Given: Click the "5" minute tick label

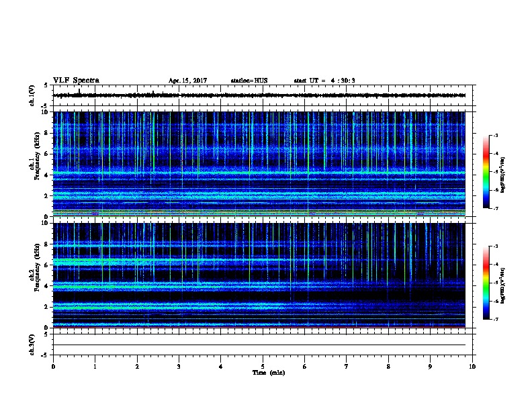Looking at the screenshot, I should [263, 367].
